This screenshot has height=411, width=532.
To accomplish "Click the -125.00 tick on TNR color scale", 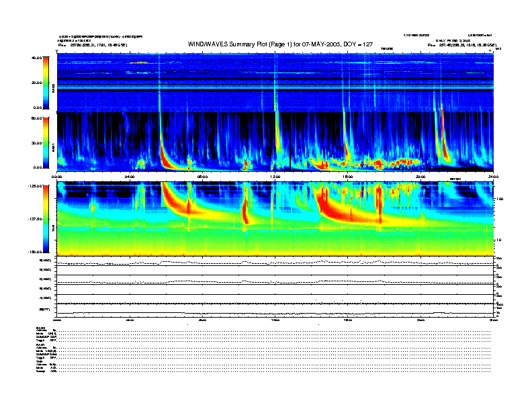I will coord(35,186).
